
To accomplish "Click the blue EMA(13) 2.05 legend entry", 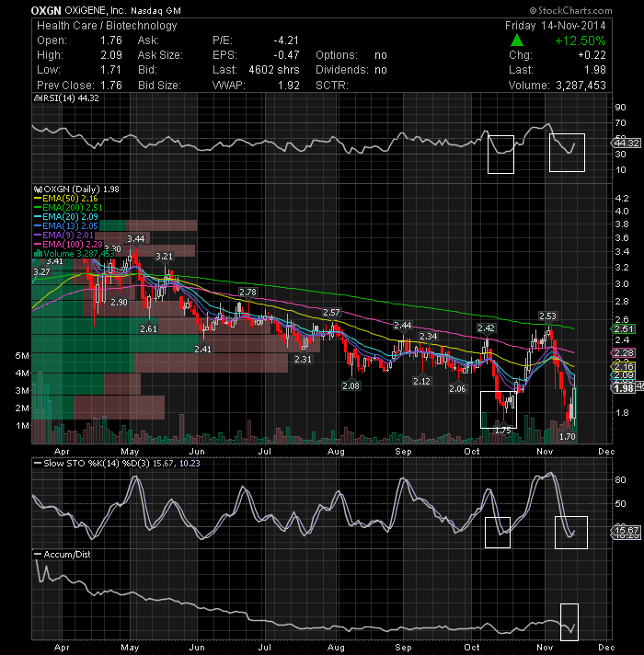I will click(x=66, y=226).
